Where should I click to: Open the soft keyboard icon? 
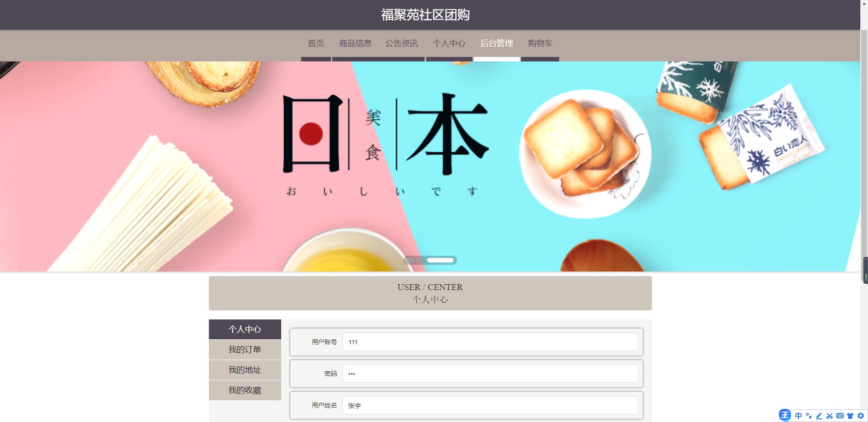click(840, 416)
